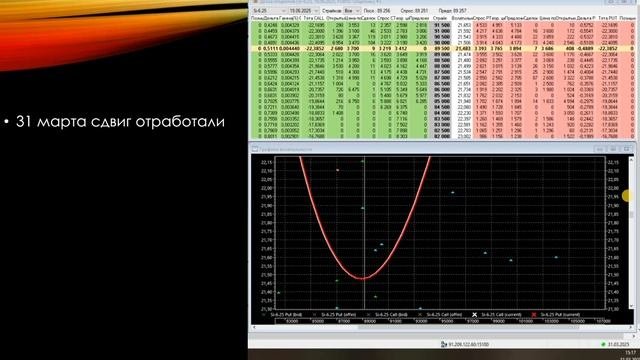Viewport: 640px width, 360px height.
Task: Select the 85 000 strike row
Action: pos(443,101)
